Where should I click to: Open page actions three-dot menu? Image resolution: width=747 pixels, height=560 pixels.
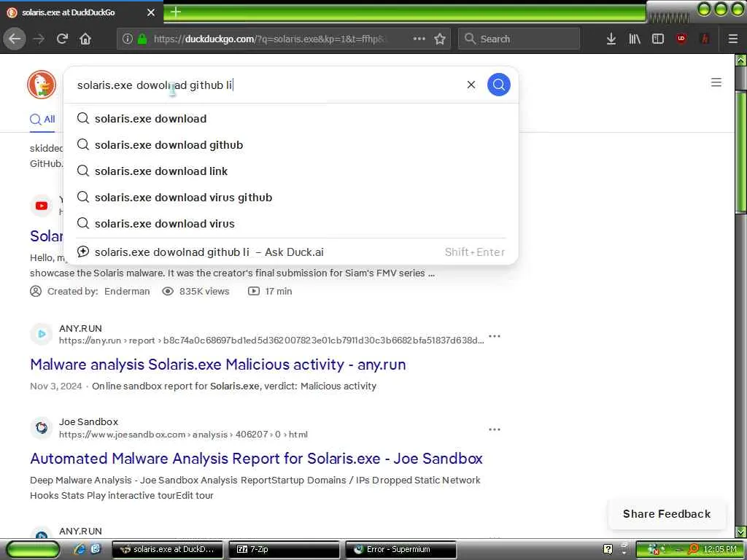(x=419, y=39)
